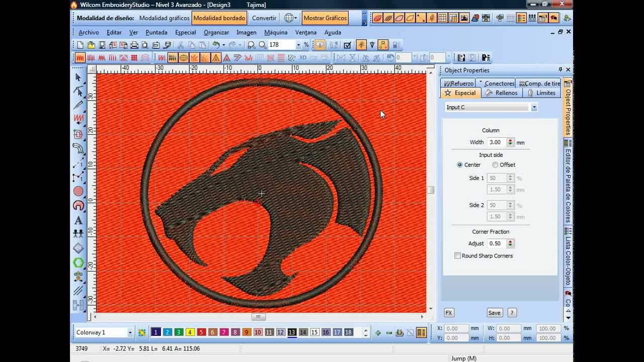644x362 pixels.
Task: Pick yellow color swatch 4
Action: click(190, 332)
